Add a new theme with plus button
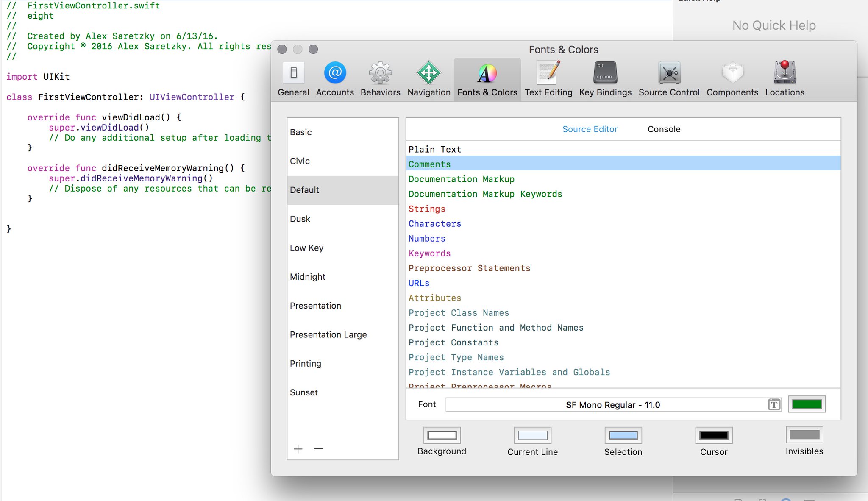This screenshot has height=501, width=868. click(x=298, y=449)
